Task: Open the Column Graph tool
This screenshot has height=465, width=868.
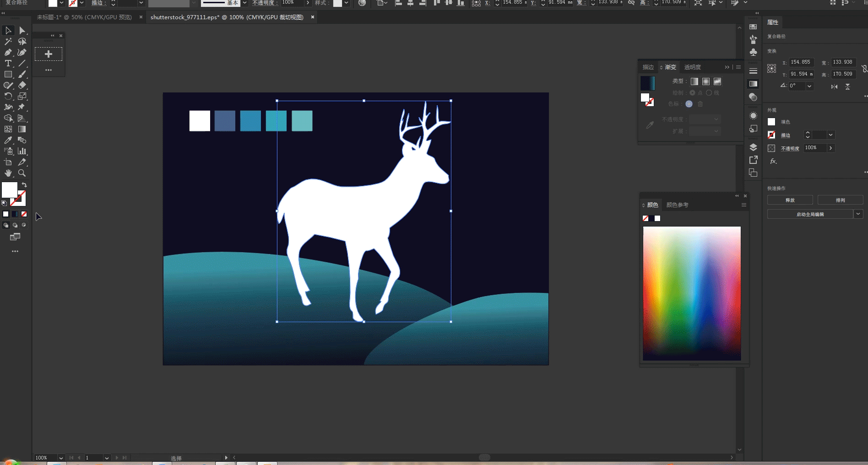Action: coord(22,151)
